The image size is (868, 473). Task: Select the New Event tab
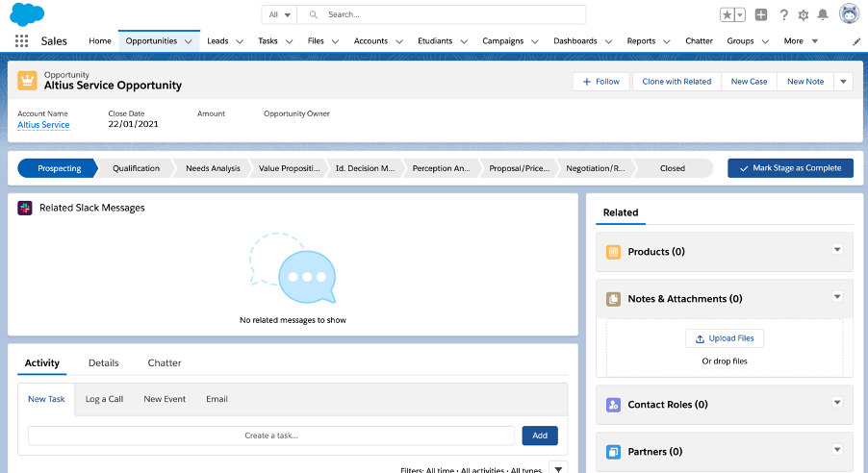165,399
